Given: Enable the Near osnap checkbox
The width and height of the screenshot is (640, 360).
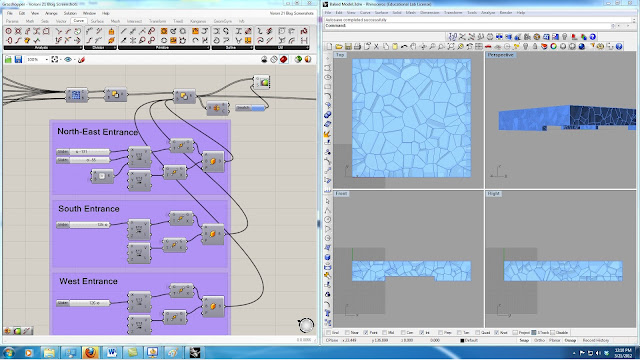Looking at the screenshot, I should click(347, 333).
